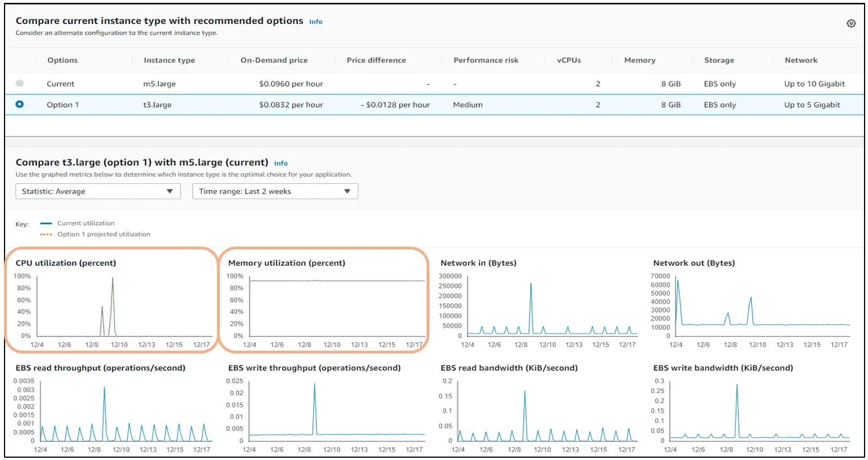Sort by the Performance risk column header
This screenshot has height=460, width=868.
click(x=485, y=60)
